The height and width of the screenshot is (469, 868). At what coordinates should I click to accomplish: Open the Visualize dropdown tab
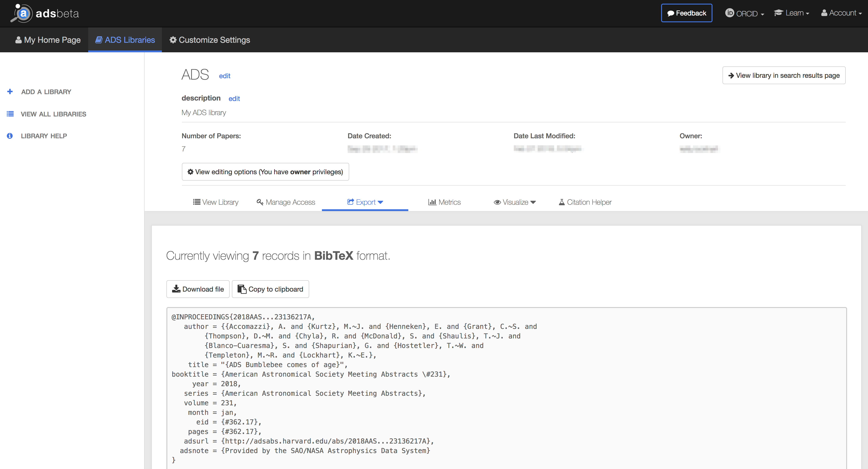[514, 202]
